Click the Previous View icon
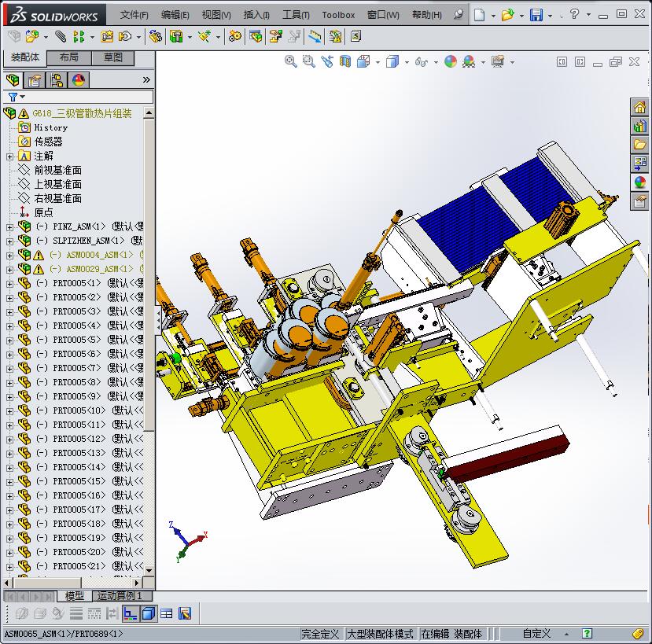 [327, 62]
